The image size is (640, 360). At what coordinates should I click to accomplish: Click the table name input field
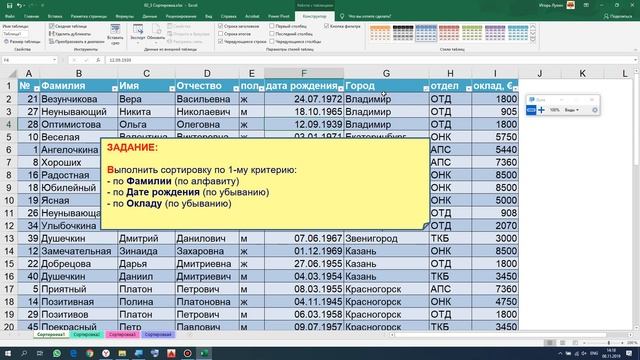(16, 34)
